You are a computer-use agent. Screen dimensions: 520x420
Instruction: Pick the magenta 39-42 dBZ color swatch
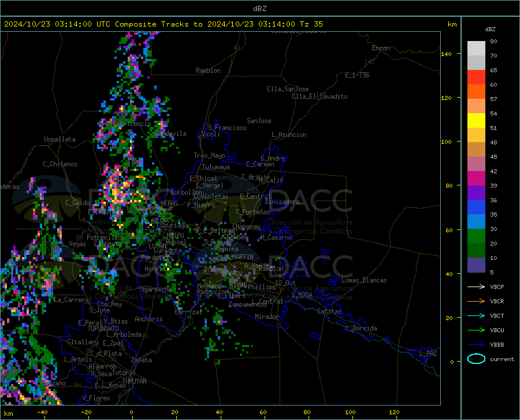click(476, 179)
